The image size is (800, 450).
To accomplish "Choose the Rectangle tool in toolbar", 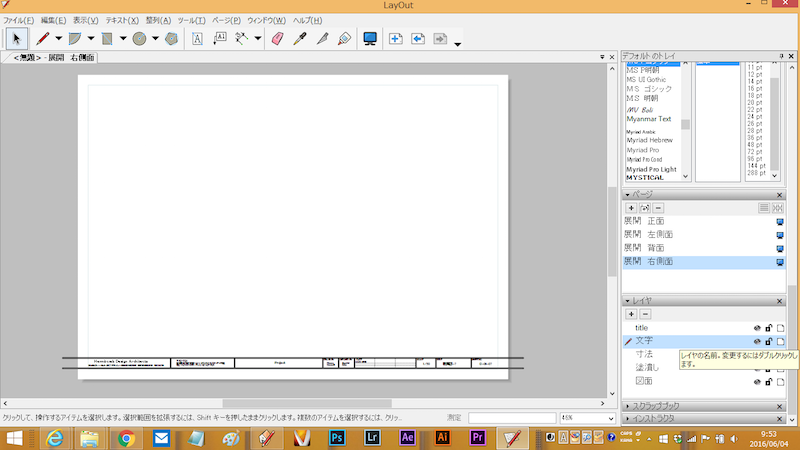I will 107,39.
